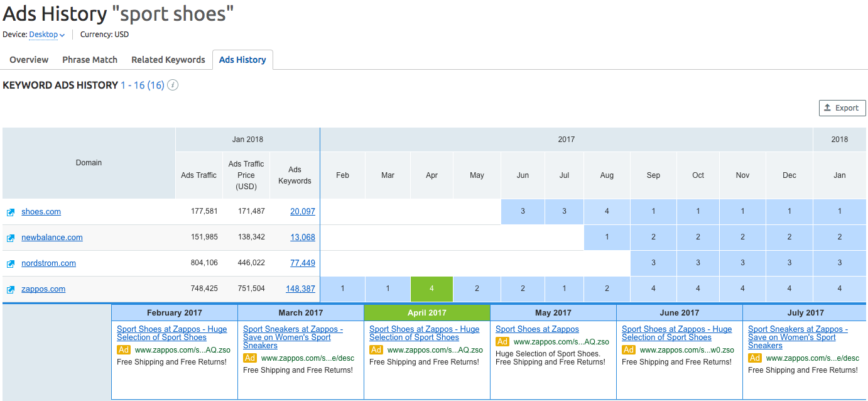The image size is (868, 401).
Task: Click the info icon beside Keyword Ads History
Action: (173, 85)
